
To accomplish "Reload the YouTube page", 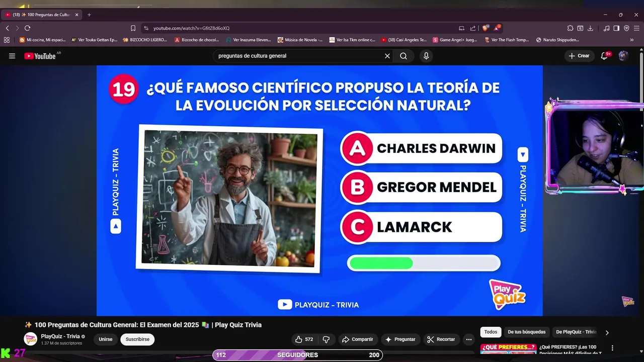I will pyautogui.click(x=27, y=28).
